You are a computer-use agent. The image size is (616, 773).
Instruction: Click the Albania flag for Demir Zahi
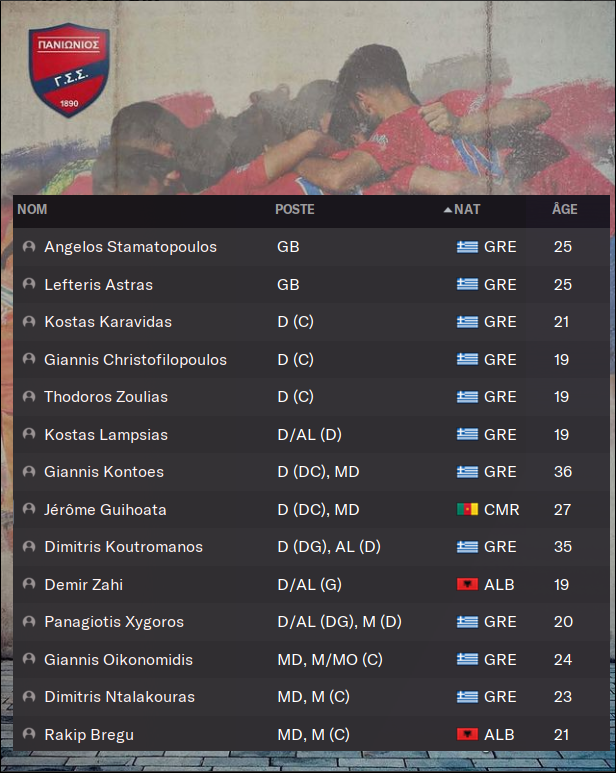click(467, 585)
